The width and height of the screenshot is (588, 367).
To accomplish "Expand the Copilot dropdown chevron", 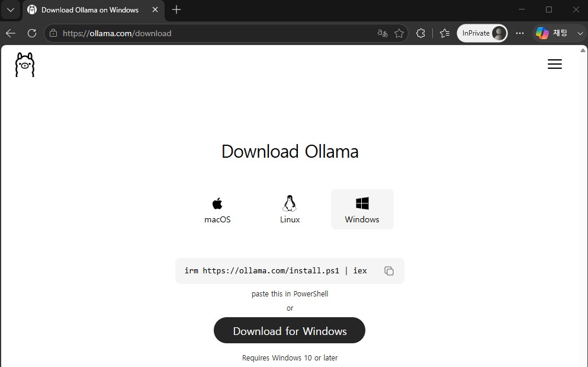I will (580, 33).
